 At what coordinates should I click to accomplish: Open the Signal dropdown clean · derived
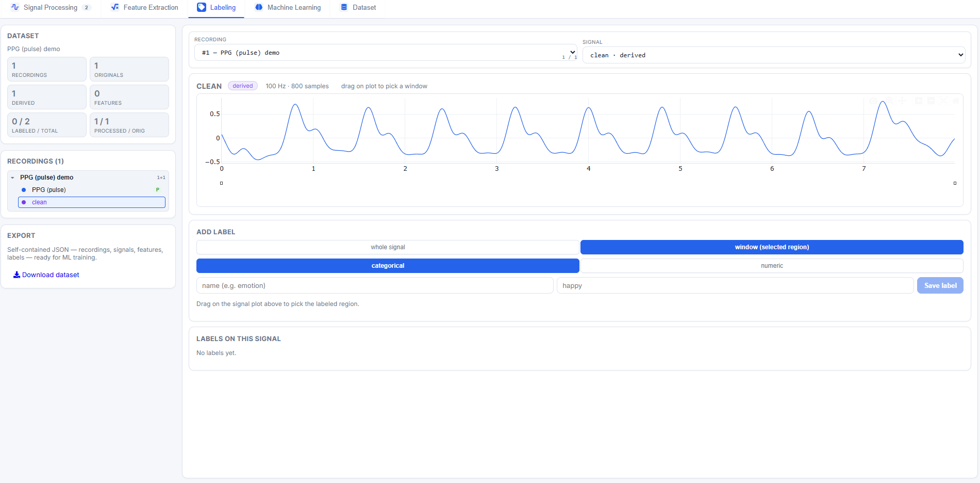coord(774,55)
